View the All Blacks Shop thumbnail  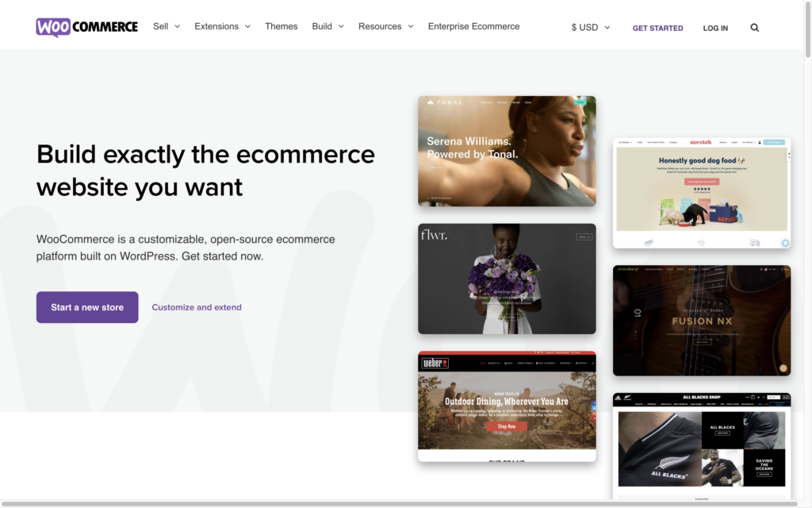[701, 444]
